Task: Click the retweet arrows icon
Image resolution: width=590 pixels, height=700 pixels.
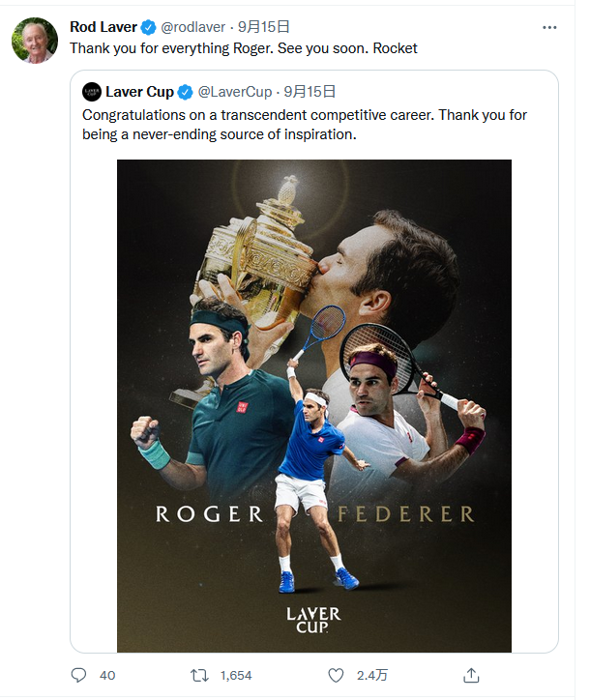Action: click(x=199, y=676)
